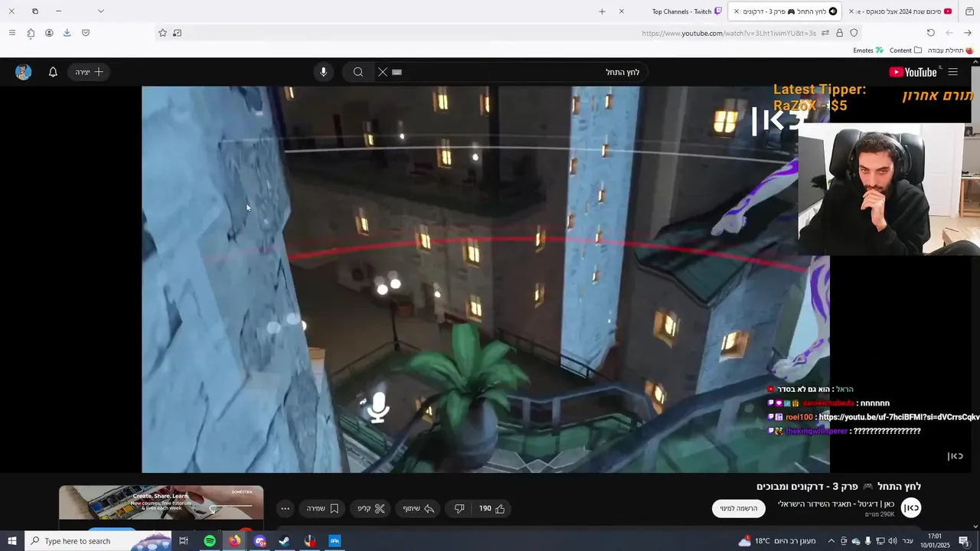
Task: Open Discord-like app with 9+ badge on taskbar
Action: (260, 541)
